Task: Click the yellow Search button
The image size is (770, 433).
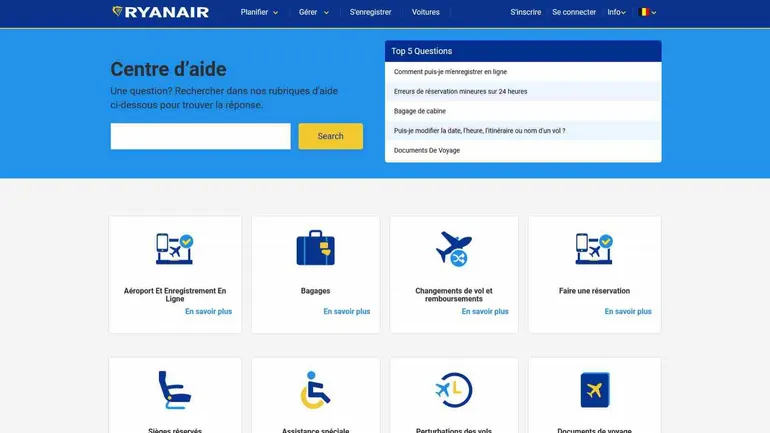Action: (330, 136)
